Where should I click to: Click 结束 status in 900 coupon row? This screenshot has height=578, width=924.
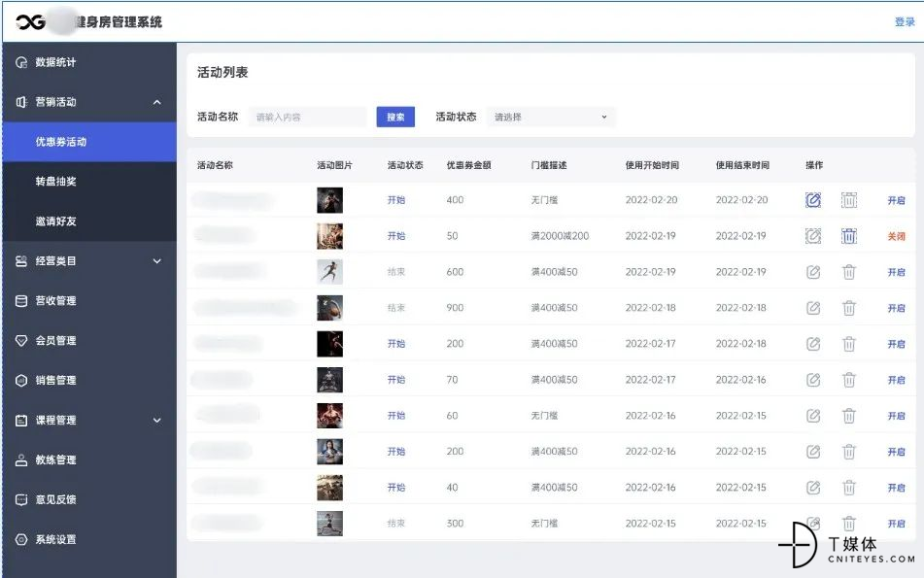[396, 308]
